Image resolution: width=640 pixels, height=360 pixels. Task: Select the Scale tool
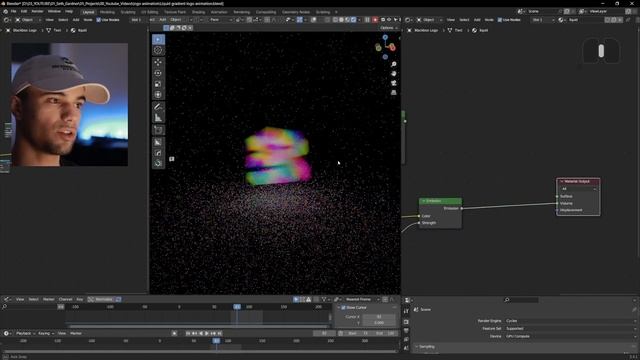coord(158,84)
